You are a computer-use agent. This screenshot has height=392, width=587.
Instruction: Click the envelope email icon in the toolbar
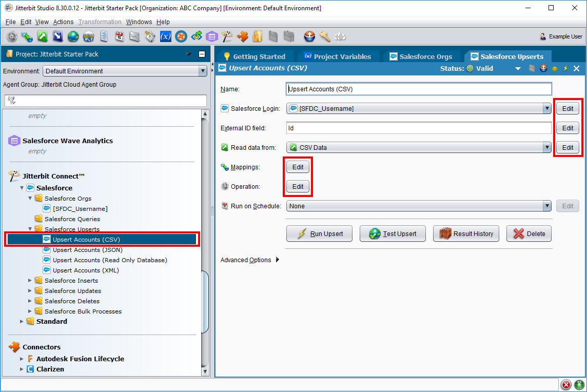click(x=134, y=36)
